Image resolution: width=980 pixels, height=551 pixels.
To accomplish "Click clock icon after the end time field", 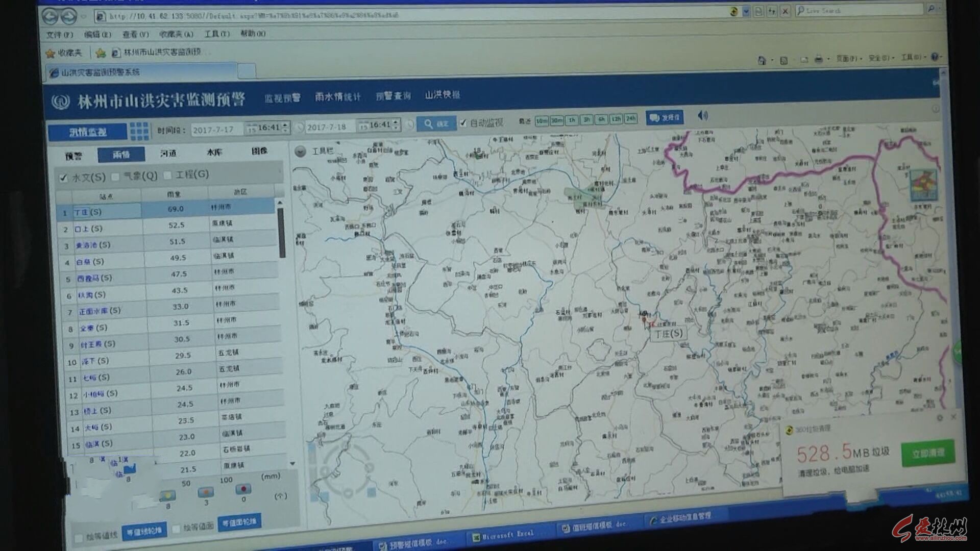I will [409, 124].
